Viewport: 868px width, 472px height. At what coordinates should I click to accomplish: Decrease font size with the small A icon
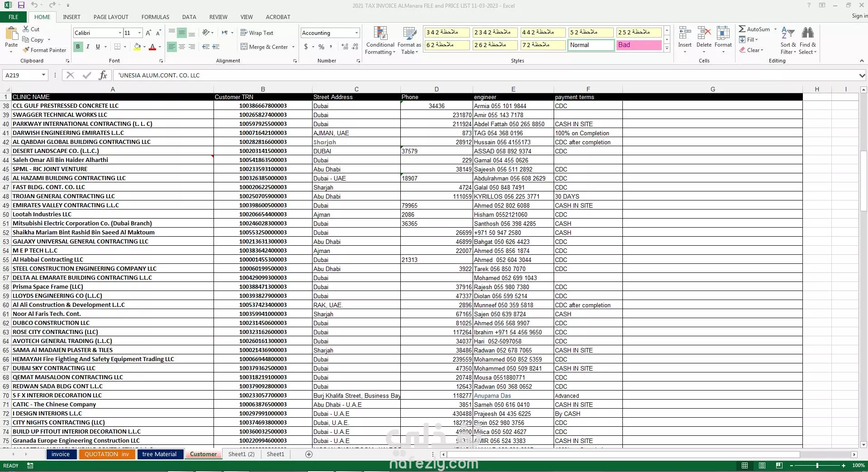158,33
